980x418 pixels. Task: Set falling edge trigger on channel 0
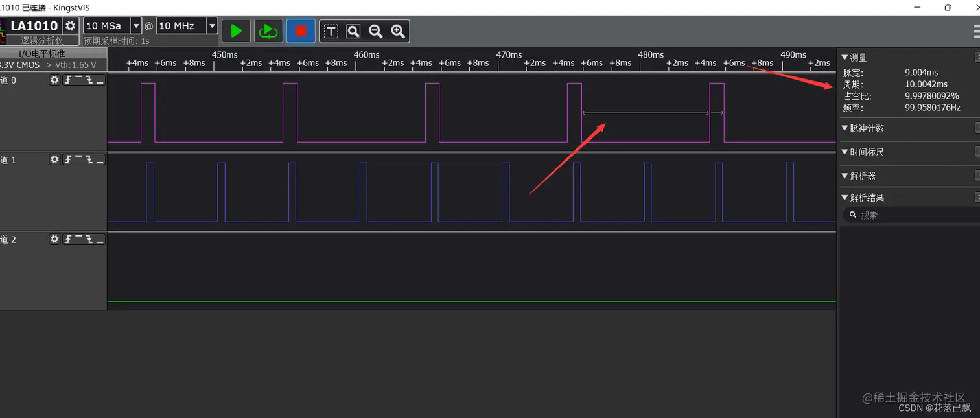pyautogui.click(x=89, y=80)
